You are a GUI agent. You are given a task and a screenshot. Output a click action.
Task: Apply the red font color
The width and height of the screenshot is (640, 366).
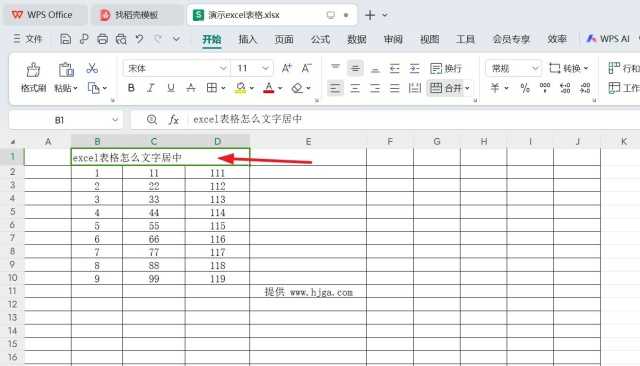pyautogui.click(x=269, y=88)
